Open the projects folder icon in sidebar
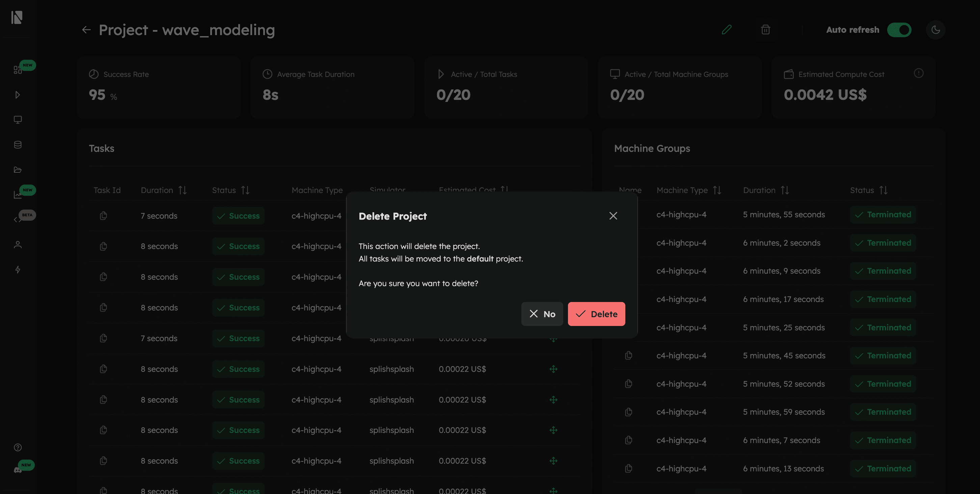The height and width of the screenshot is (494, 980). pyautogui.click(x=18, y=170)
